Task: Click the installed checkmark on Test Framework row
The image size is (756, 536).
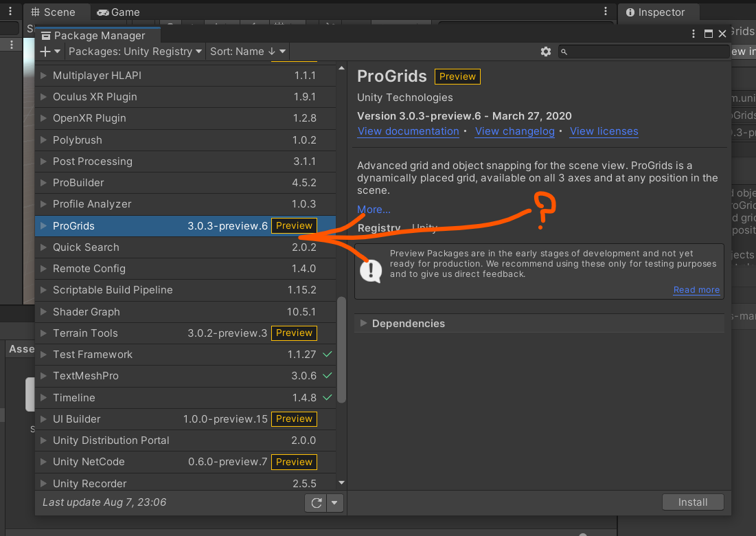Action: [328, 355]
